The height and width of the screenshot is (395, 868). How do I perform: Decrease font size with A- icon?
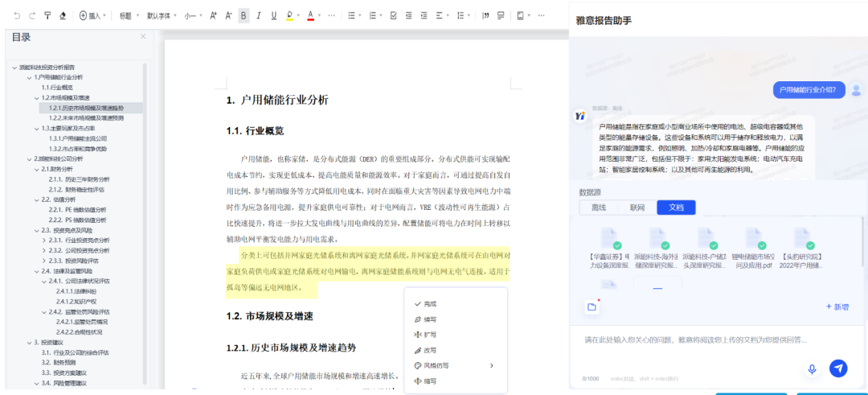pyautogui.click(x=228, y=15)
